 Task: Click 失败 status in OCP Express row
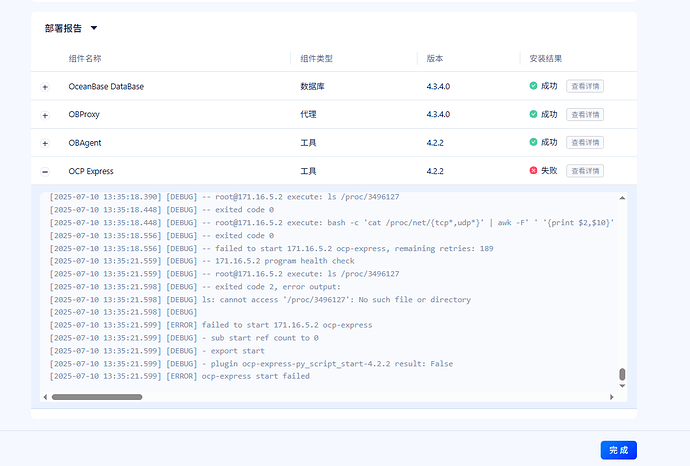549,171
